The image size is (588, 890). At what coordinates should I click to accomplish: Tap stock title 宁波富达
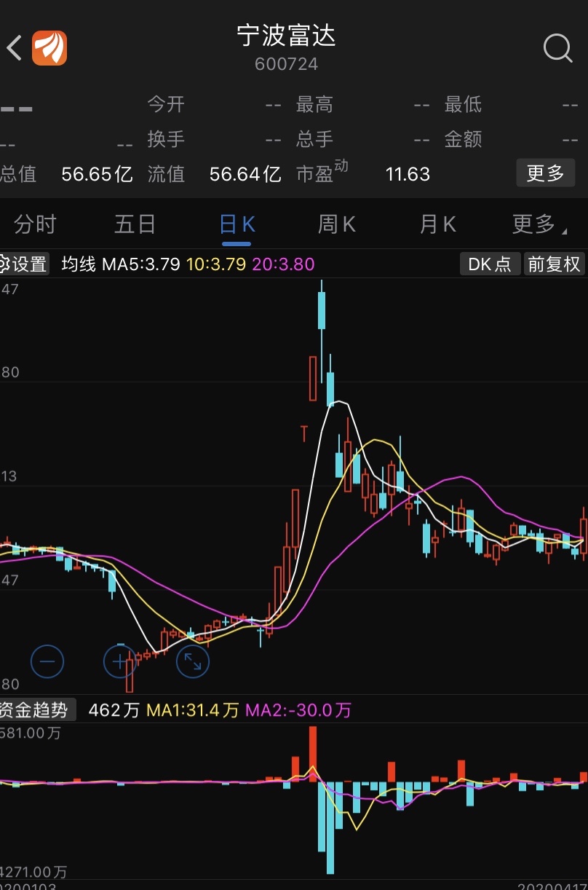coord(287,35)
